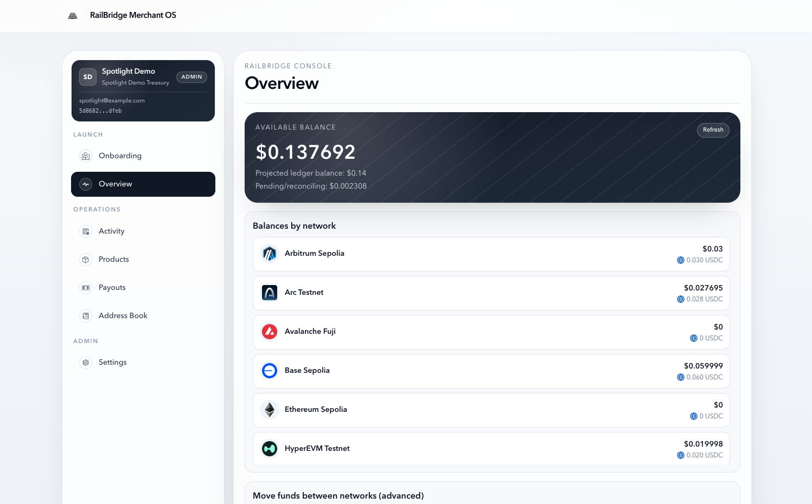
Task: Click the Address Book icon
Action: (x=86, y=316)
